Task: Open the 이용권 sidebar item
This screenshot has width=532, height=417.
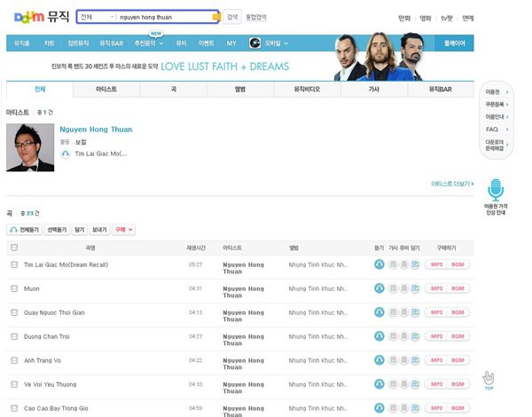Action: (x=497, y=91)
